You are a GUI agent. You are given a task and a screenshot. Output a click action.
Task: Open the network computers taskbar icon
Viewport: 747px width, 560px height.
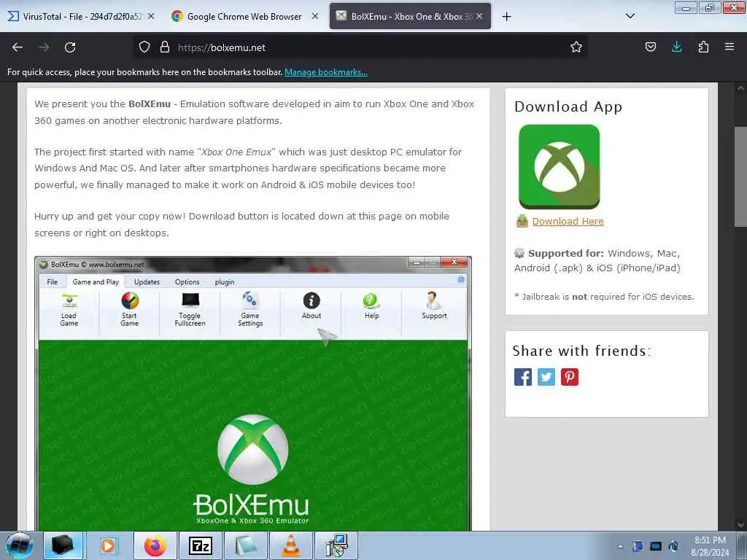(337, 545)
